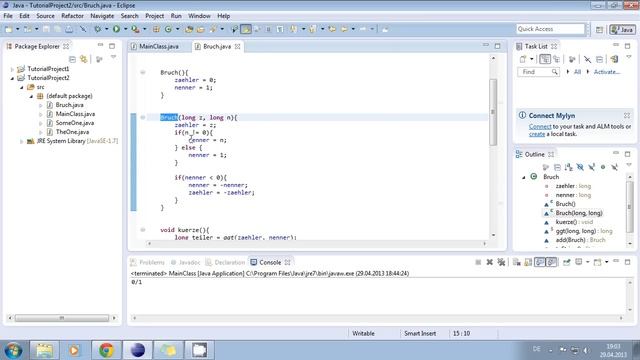Click Collapse All in Package Explorer
This screenshot has width=640, height=360.
point(72,59)
